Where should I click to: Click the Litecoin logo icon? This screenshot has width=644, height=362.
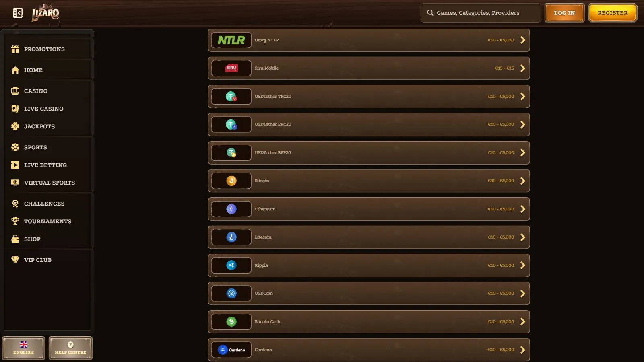pyautogui.click(x=231, y=237)
